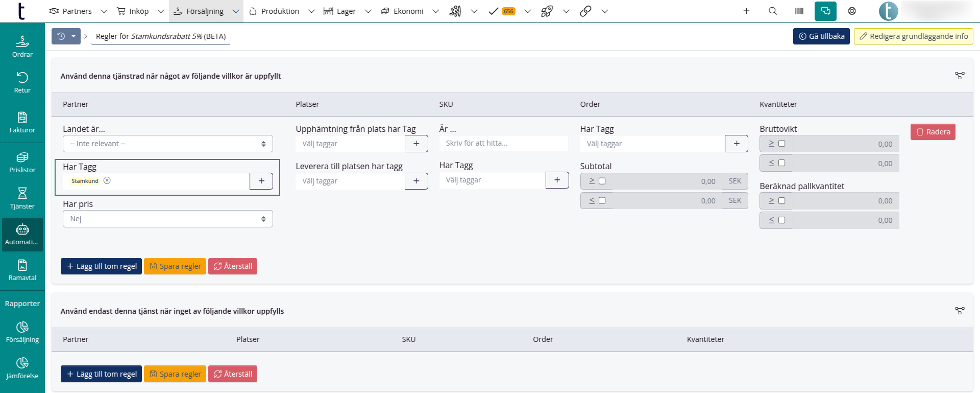980x393 pixels.
Task: Enable Bruttovikt greater-than-or-equal checkbox
Action: [781, 144]
